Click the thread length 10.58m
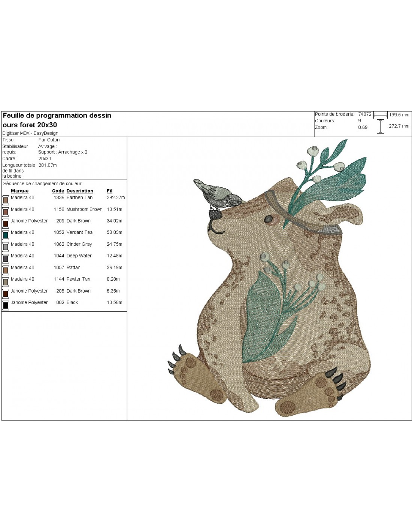This screenshot has height=532, width=412. point(115,303)
